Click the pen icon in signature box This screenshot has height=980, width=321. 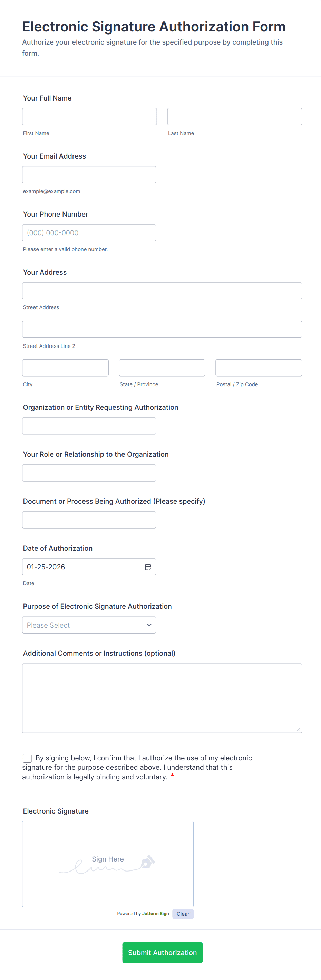tap(148, 862)
